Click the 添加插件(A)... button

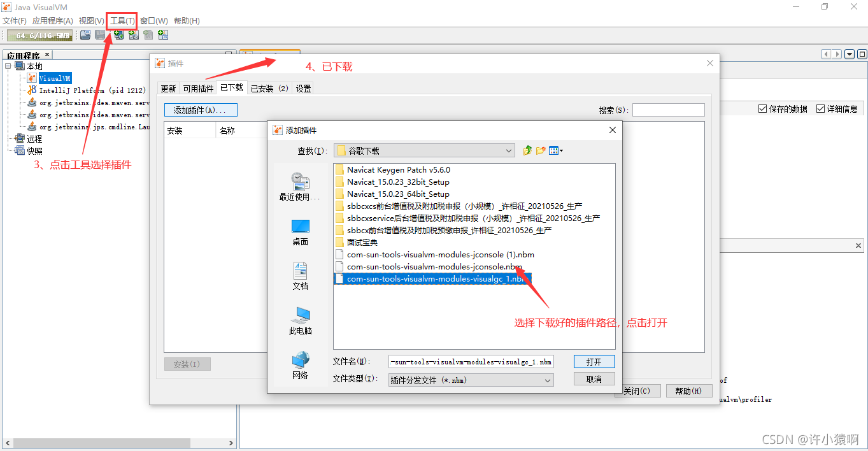tap(201, 110)
